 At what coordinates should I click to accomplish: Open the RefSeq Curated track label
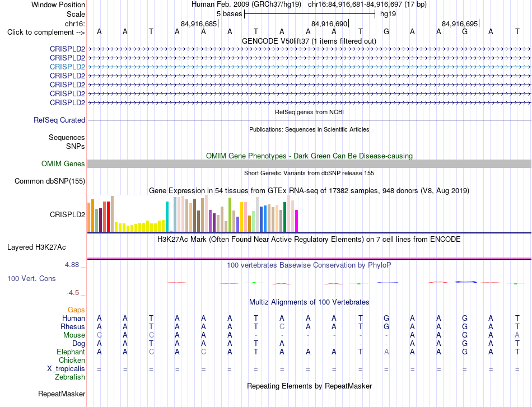pyautogui.click(x=59, y=120)
